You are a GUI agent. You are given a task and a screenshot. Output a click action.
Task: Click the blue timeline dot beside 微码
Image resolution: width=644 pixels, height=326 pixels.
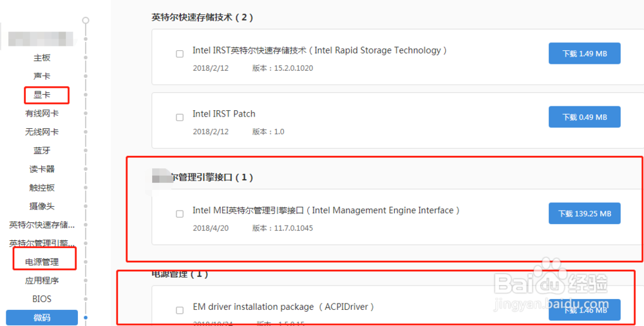86,318
